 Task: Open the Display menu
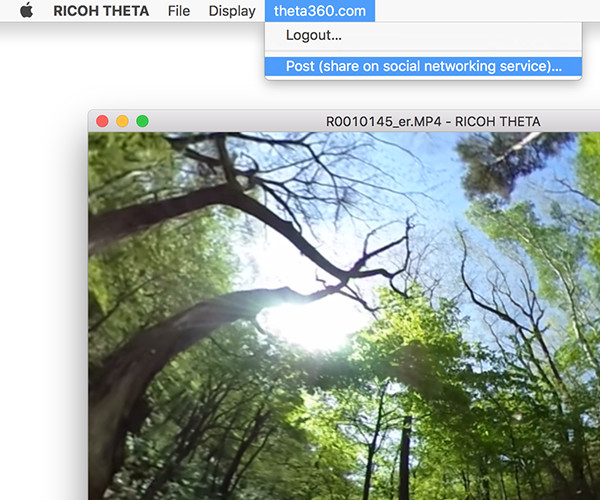pos(231,11)
